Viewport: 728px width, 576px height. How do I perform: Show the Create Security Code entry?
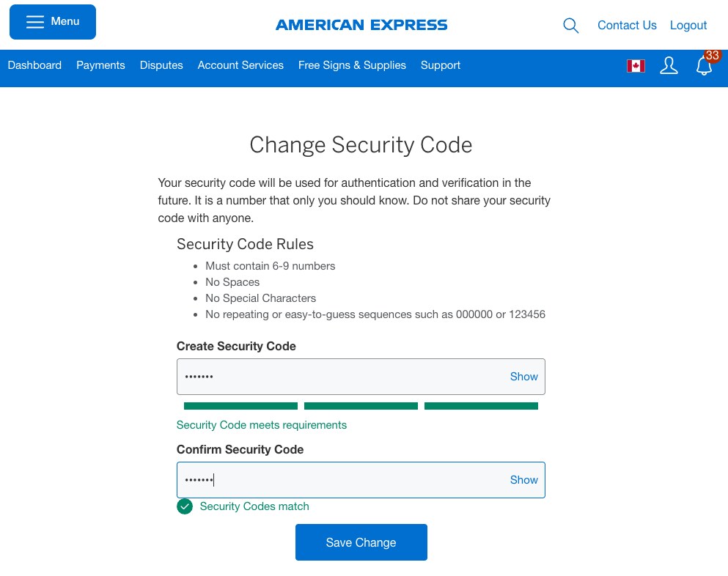click(x=523, y=376)
